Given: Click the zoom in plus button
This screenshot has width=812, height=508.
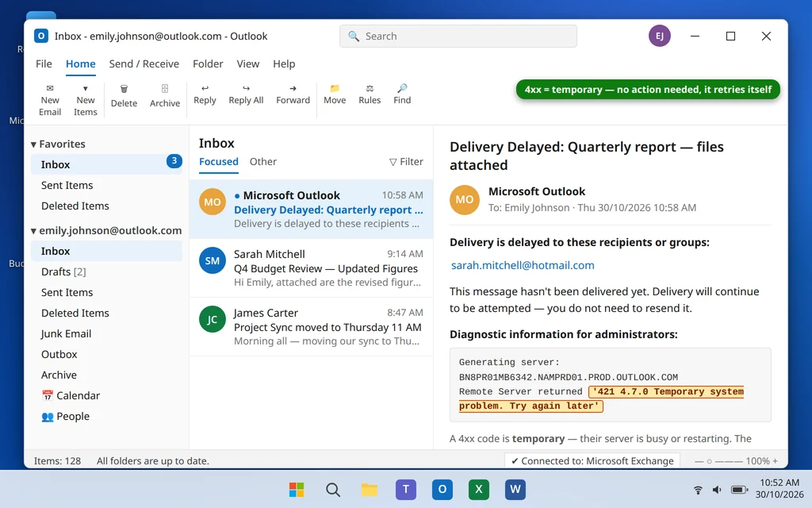Looking at the screenshot, I should 776,461.
